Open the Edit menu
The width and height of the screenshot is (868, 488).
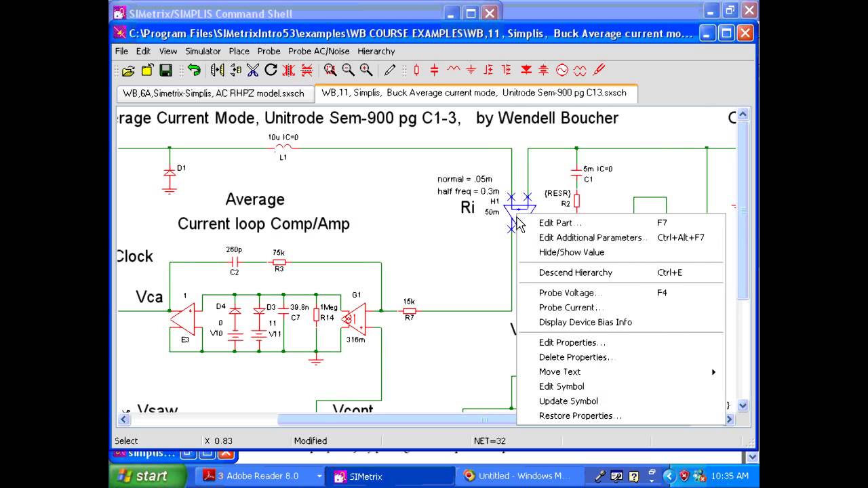click(143, 51)
